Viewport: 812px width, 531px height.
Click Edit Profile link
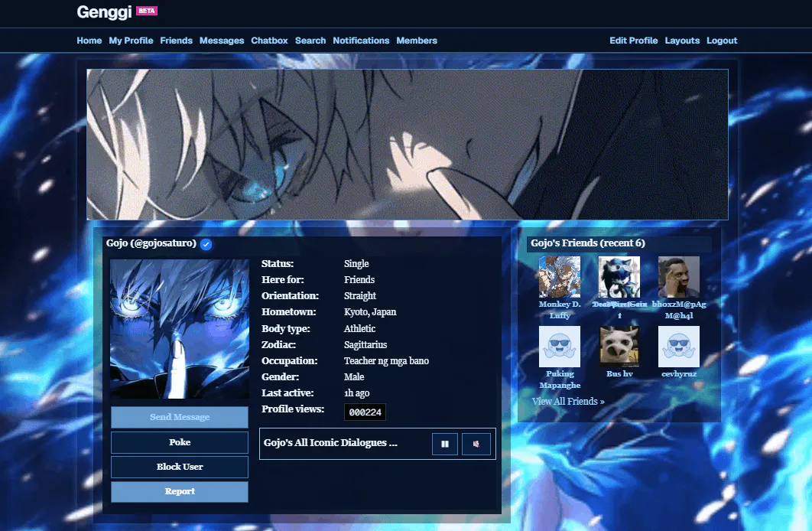(x=633, y=41)
